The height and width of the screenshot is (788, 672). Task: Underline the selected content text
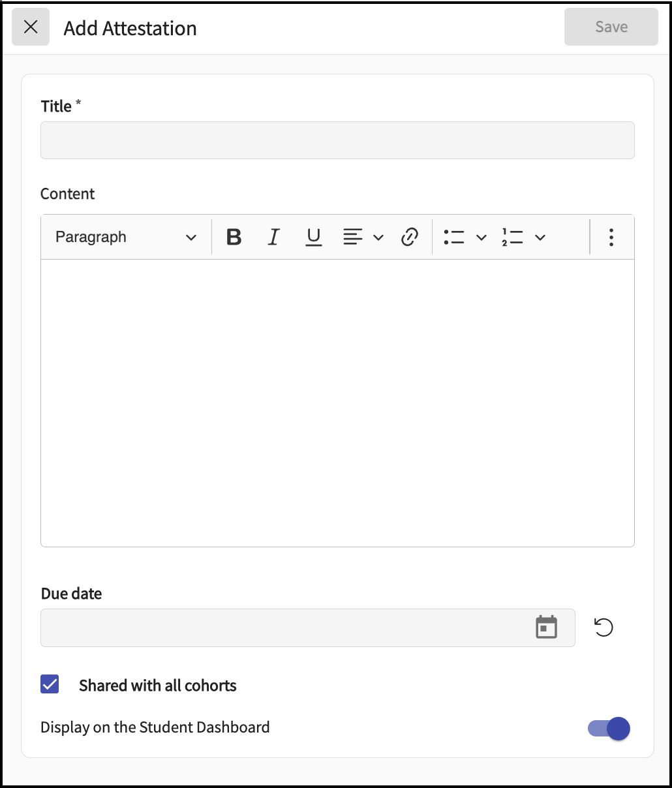[314, 237]
